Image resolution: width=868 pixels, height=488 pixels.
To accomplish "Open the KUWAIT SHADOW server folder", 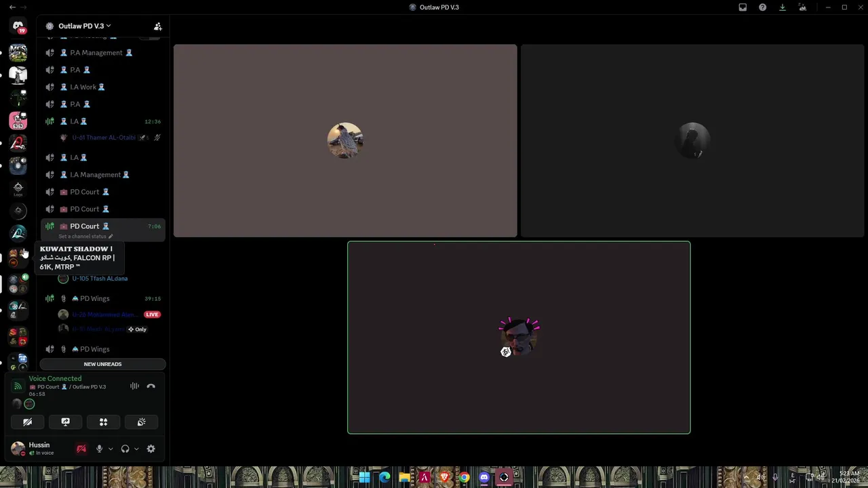I will [x=18, y=257].
